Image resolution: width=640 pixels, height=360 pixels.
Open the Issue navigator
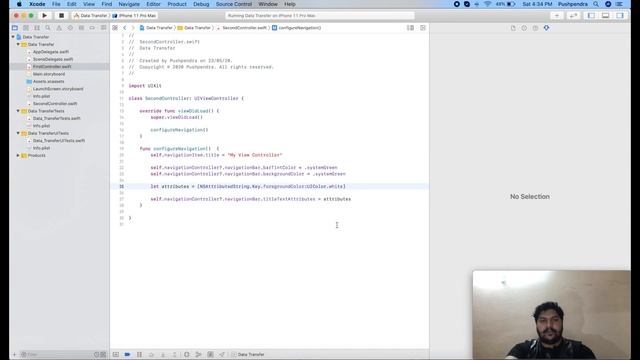coord(59,28)
